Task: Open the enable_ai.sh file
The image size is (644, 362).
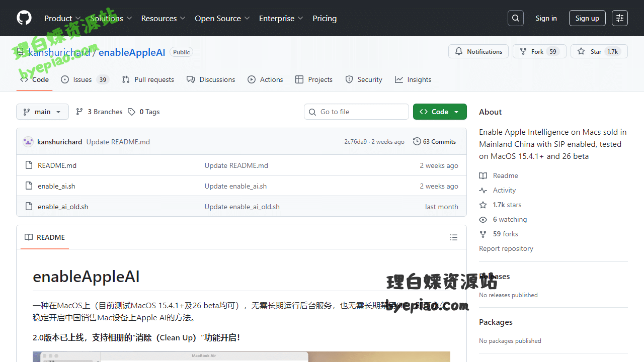Action: [56, 186]
